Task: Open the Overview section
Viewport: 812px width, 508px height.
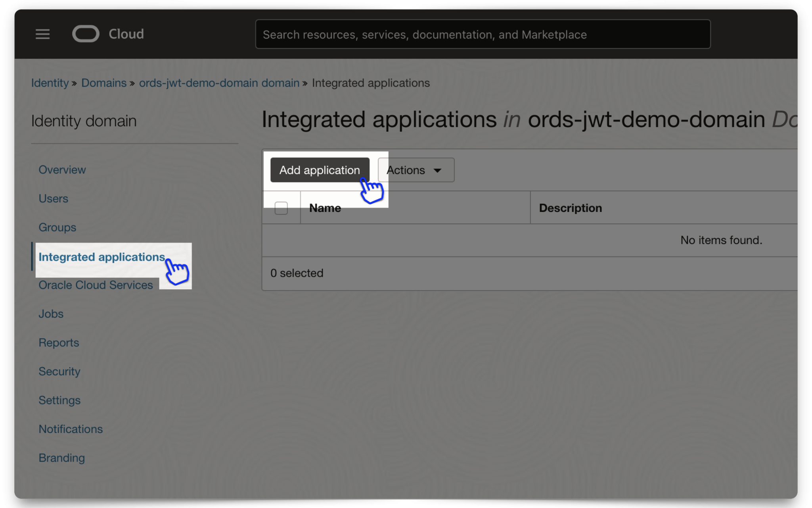Action: [x=62, y=169]
